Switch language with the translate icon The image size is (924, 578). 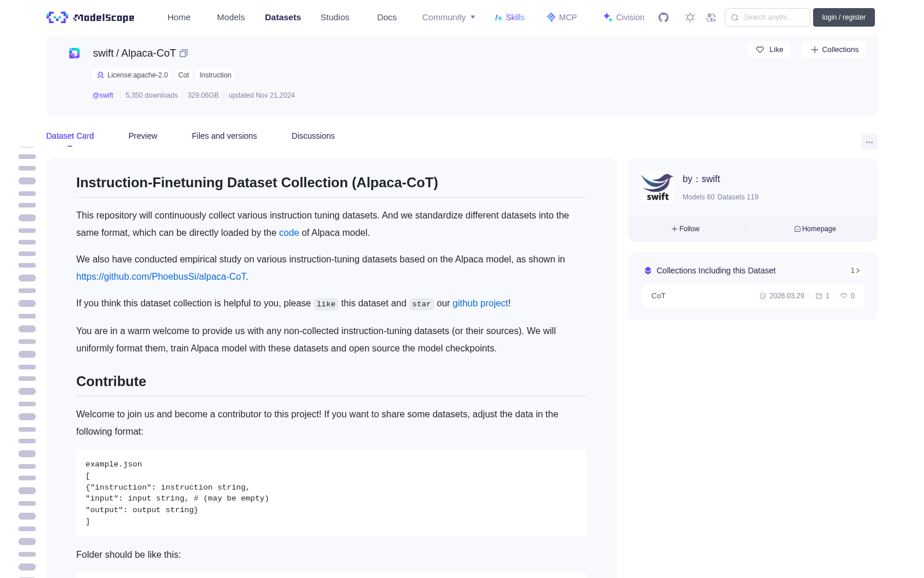(x=711, y=17)
